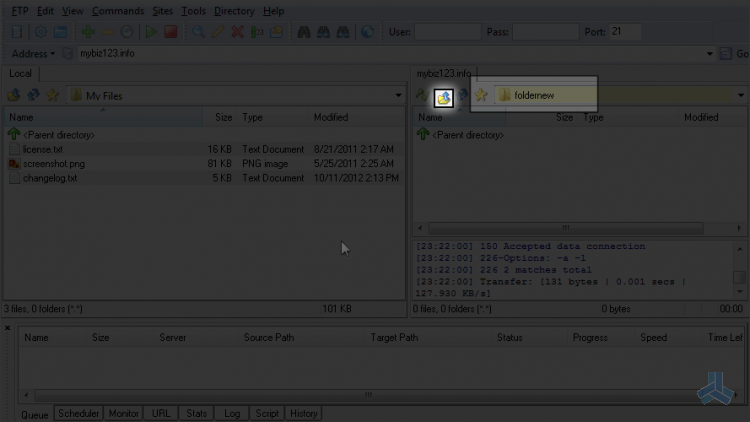750x422 pixels.
Task: Open the Commands menu
Action: (x=118, y=11)
